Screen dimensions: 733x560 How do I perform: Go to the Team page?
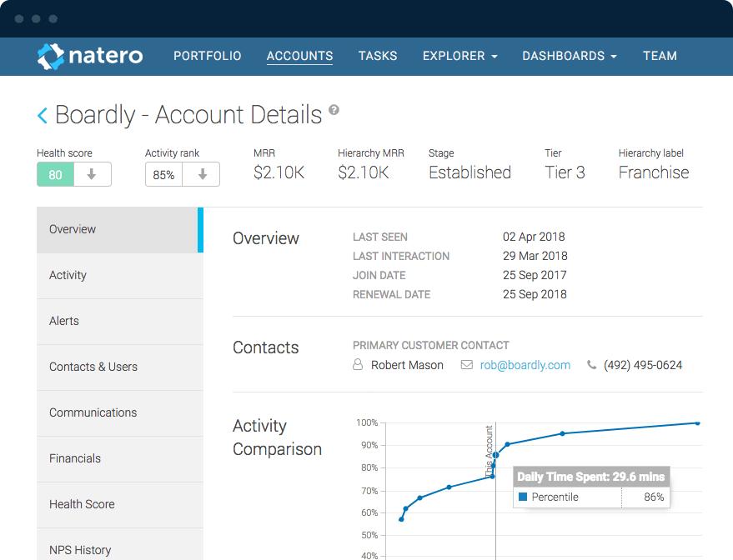click(x=660, y=56)
